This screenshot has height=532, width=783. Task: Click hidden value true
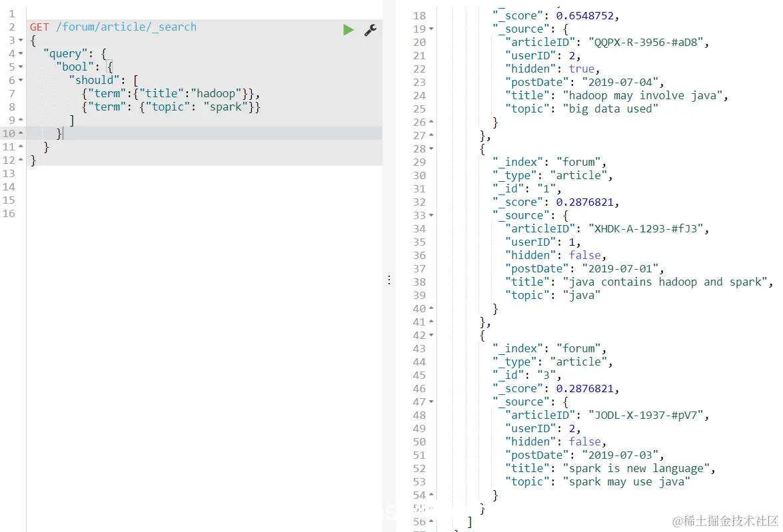coord(582,69)
